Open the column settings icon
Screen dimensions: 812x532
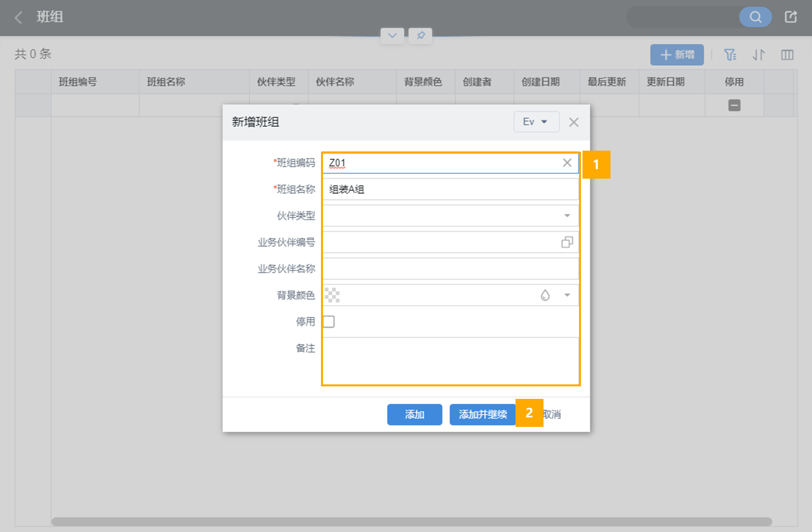[x=787, y=55]
